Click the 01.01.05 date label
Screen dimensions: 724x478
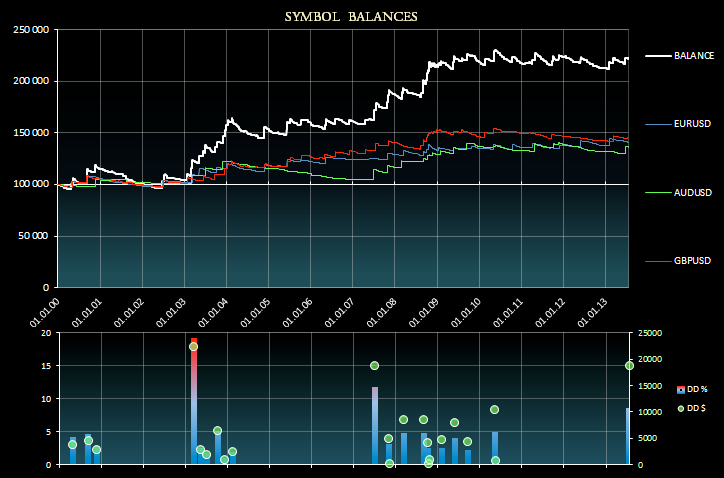[255, 313]
